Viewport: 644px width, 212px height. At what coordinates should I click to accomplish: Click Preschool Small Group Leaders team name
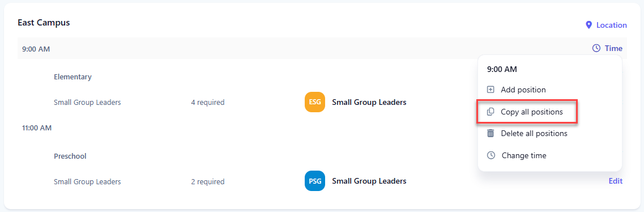click(x=369, y=181)
